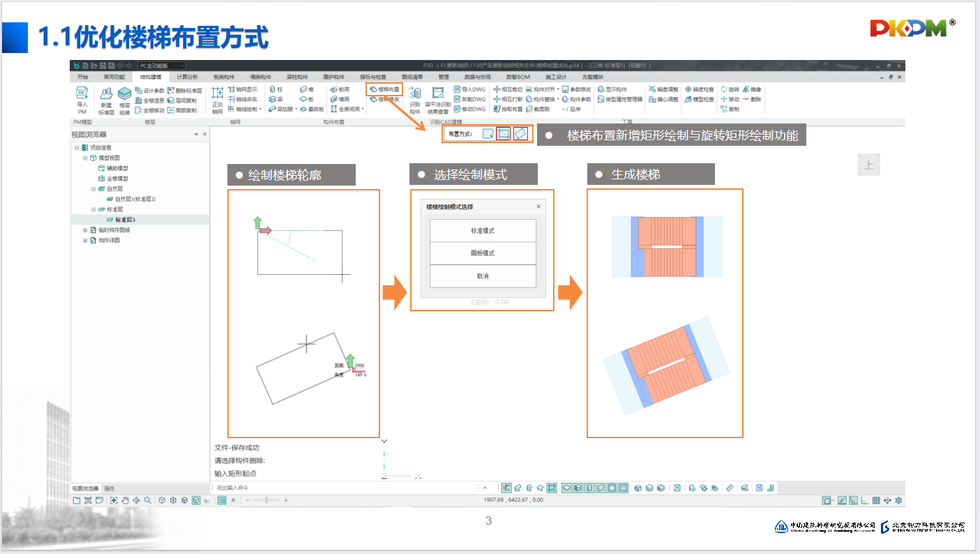The width and height of the screenshot is (980, 554).
Task: Select the 悬挑板 tool
Action: [311, 109]
